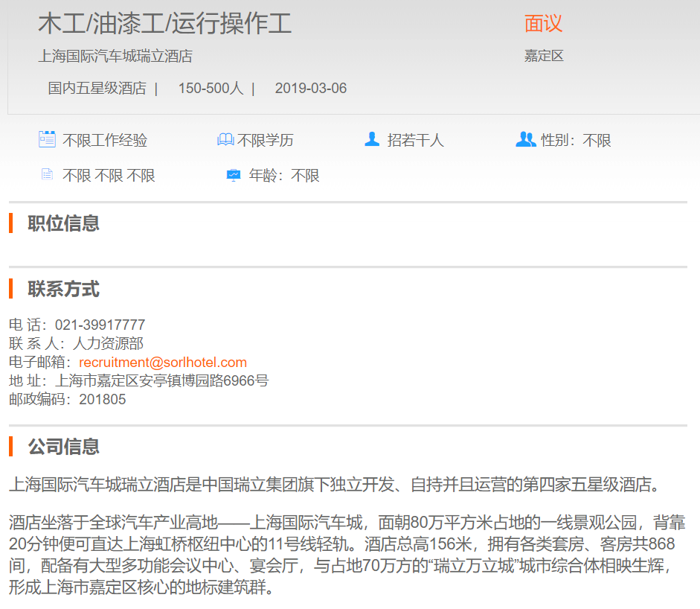Viewport: 700px width, 609px height.
Task: Click the open book education icon
Action: pos(225,140)
